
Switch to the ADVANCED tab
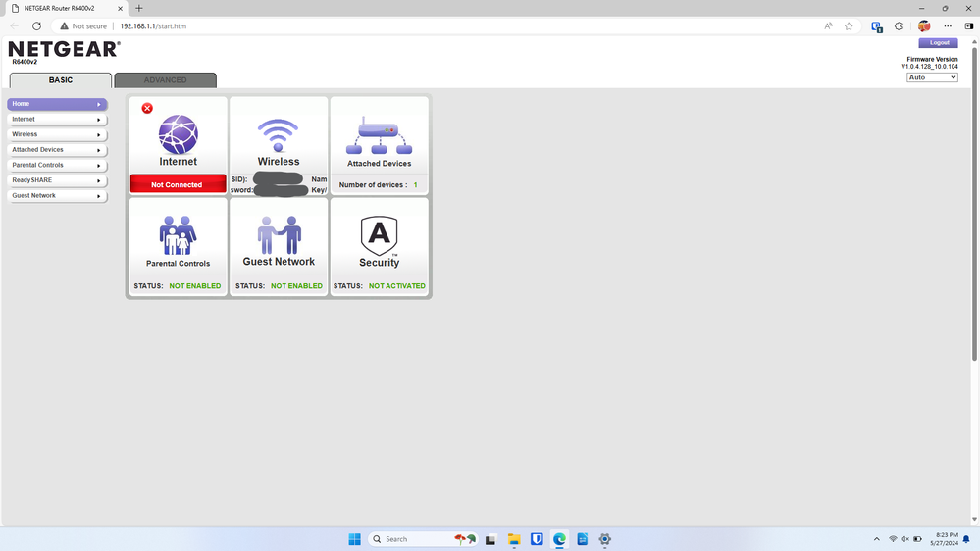click(x=165, y=80)
